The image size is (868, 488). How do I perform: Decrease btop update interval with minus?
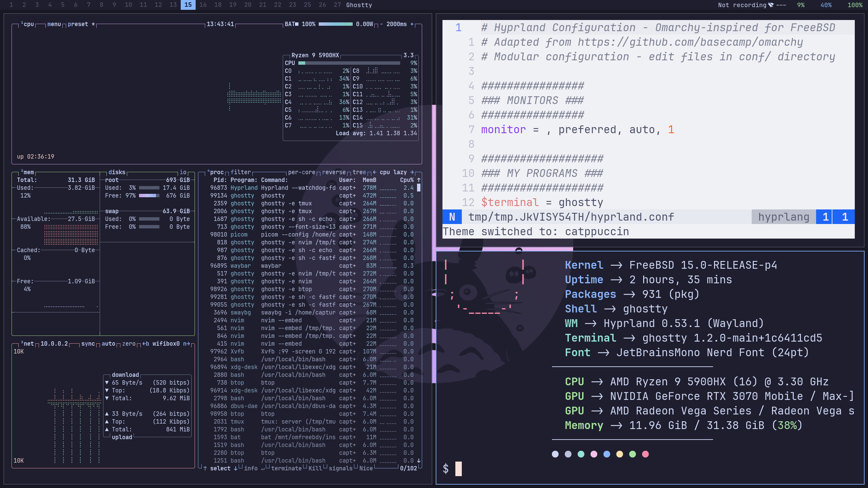(x=381, y=24)
